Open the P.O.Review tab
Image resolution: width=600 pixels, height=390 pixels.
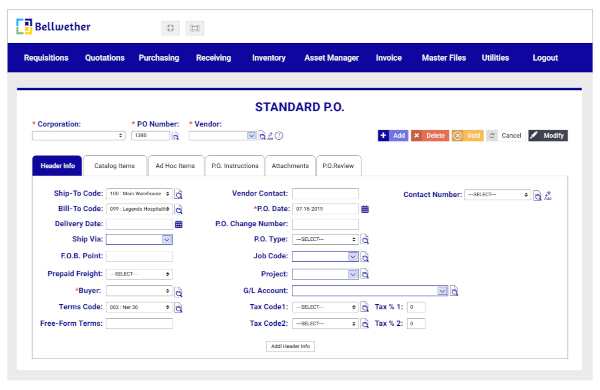pyautogui.click(x=338, y=166)
